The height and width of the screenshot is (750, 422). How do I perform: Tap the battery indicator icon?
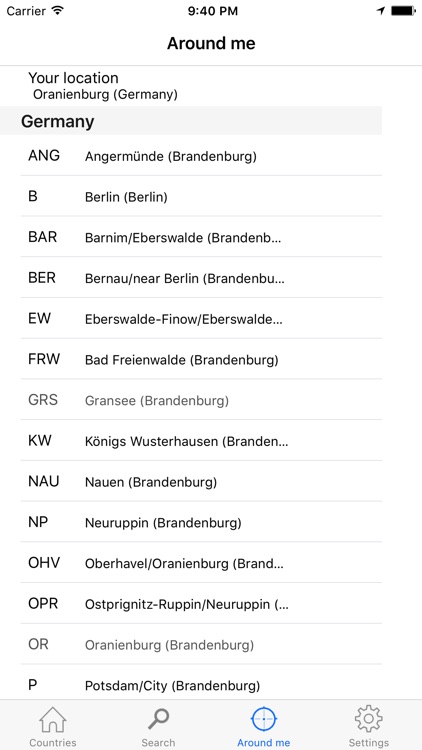[x=403, y=11]
